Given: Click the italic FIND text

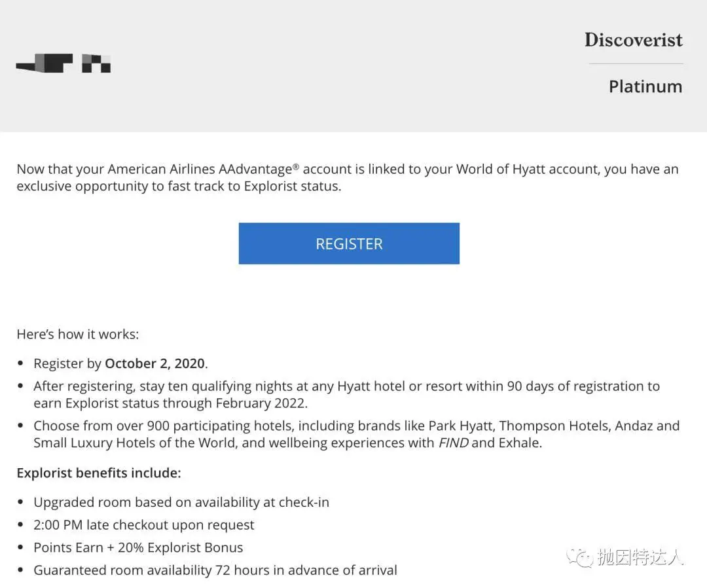Looking at the screenshot, I should click(454, 443).
